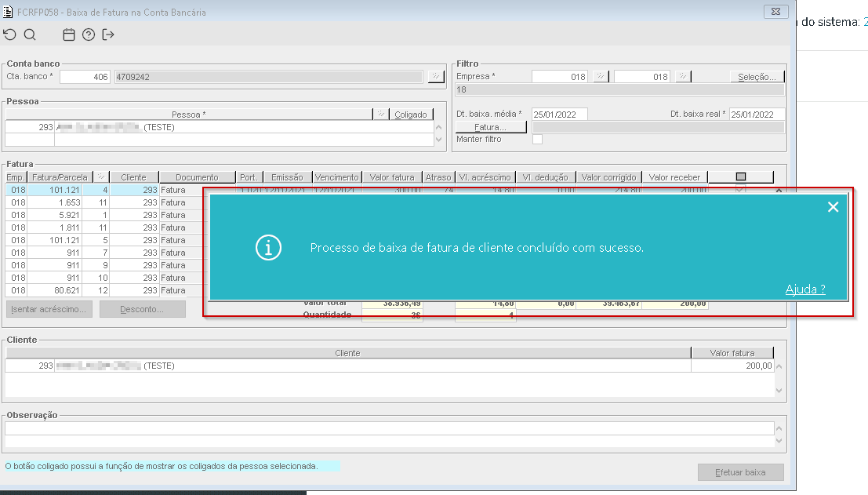The height and width of the screenshot is (495, 868).
Task: Select fatura row 101.121 parcela 5
Action: pyautogui.click(x=104, y=240)
